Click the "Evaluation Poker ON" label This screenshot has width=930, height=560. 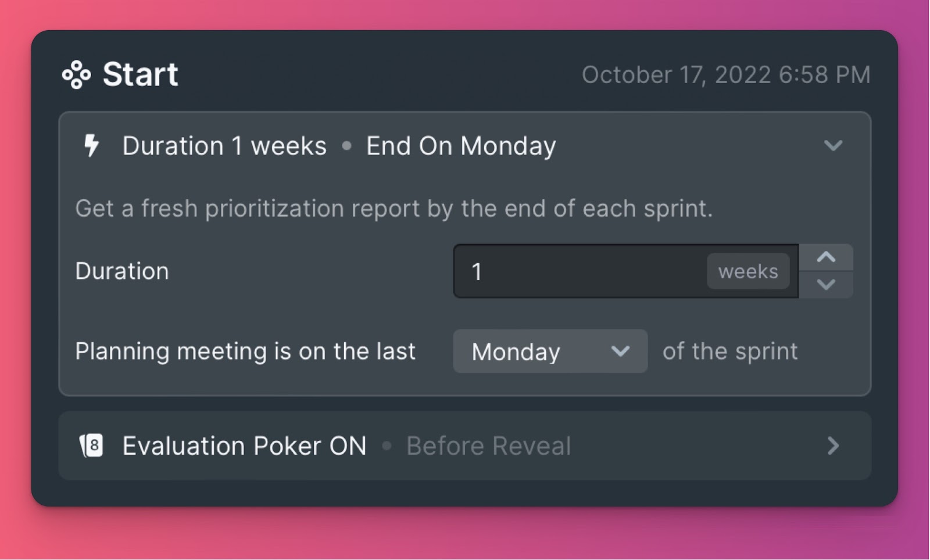(244, 446)
